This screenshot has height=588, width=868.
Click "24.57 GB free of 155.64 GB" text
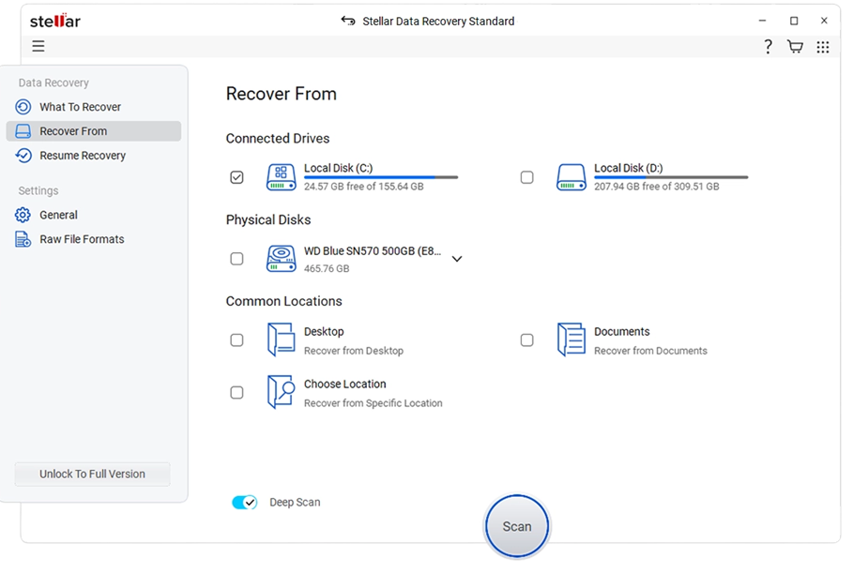[364, 187]
